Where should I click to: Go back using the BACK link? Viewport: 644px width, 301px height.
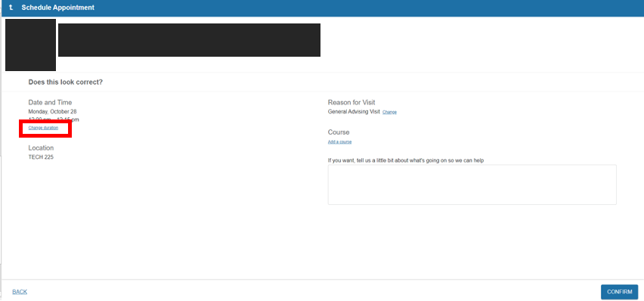(20, 292)
